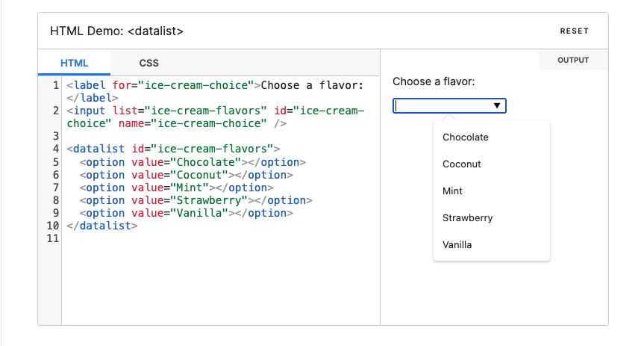Click the OUTPUT panel label
644x346 pixels.
[x=573, y=60]
